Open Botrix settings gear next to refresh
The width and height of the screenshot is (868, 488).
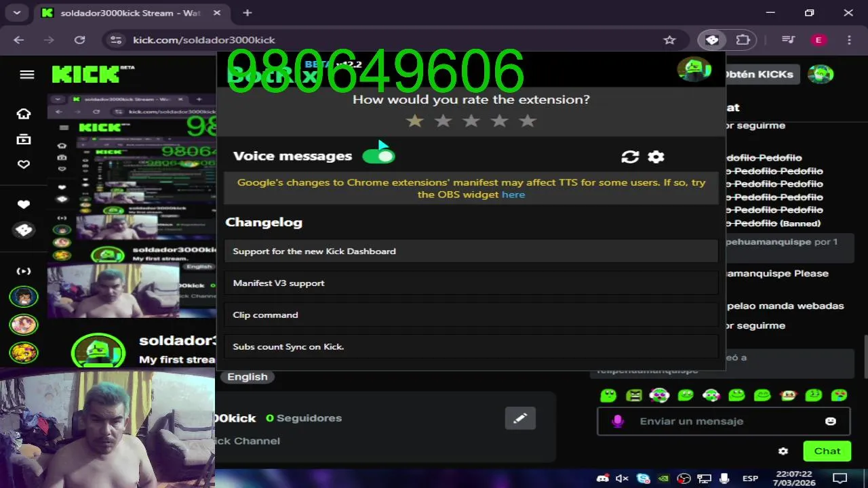coord(656,157)
